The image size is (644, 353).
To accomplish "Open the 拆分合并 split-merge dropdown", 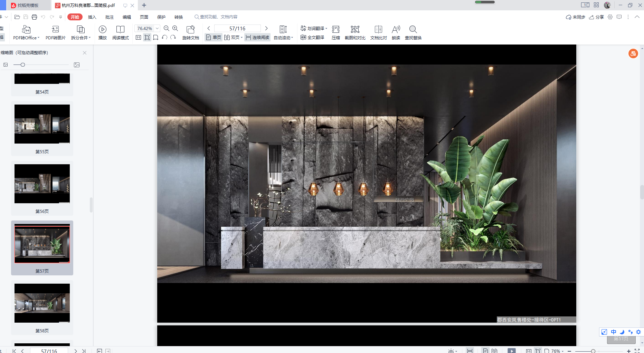I will tap(81, 33).
